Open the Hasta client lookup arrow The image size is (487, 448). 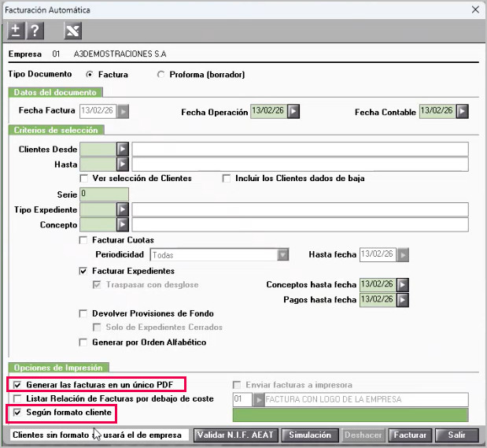(x=123, y=164)
